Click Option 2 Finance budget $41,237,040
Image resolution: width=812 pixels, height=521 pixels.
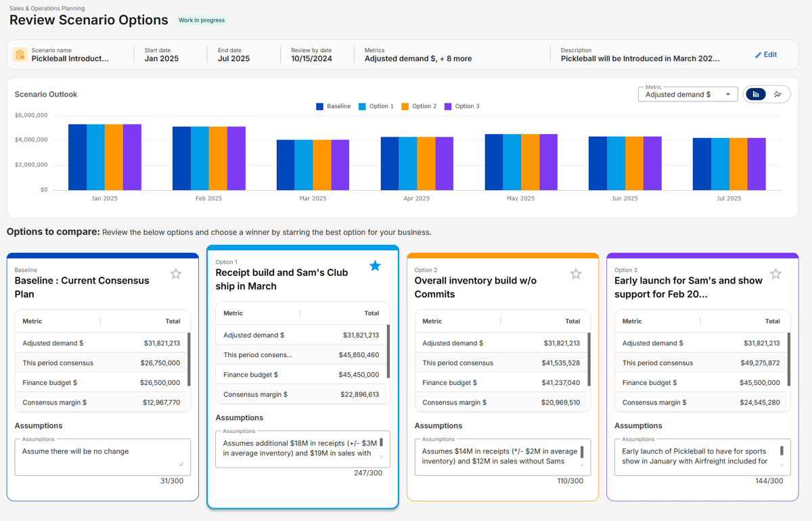click(501, 382)
